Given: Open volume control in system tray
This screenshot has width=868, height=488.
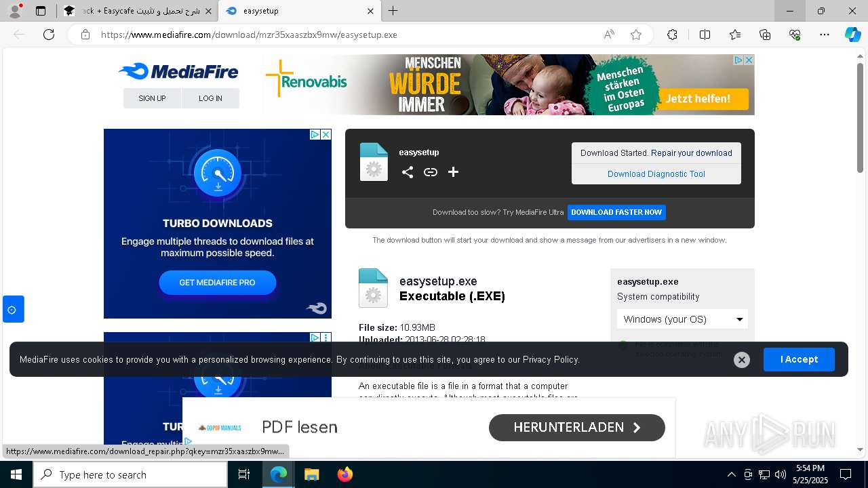Looking at the screenshot, I should pyautogui.click(x=781, y=474).
